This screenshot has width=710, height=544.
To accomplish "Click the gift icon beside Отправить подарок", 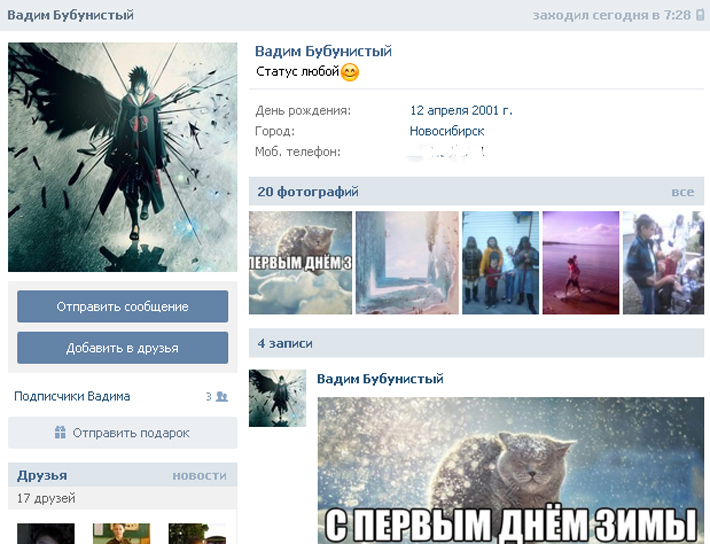I will pyautogui.click(x=60, y=433).
